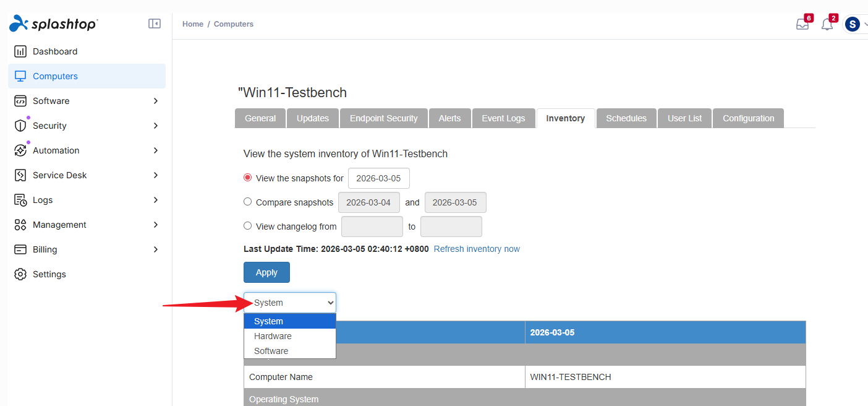Choose System option in dropdown list
Viewport: 868px width, 406px height.
click(290, 321)
